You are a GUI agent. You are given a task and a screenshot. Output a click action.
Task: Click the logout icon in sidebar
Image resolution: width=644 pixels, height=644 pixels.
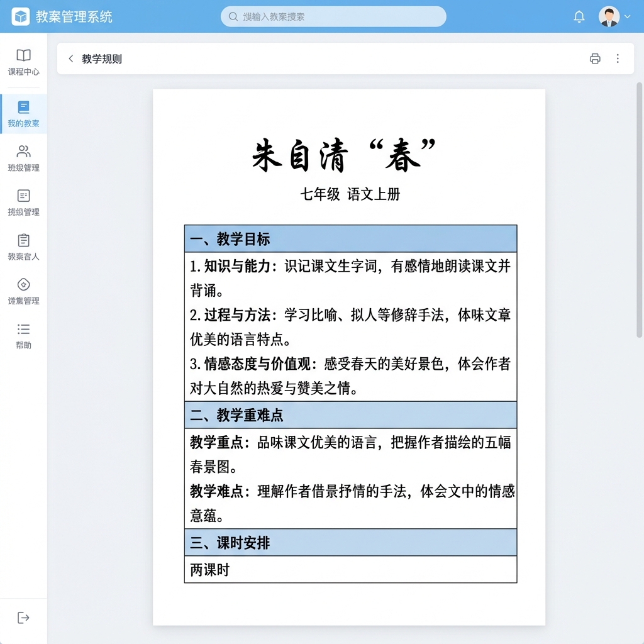click(23, 618)
